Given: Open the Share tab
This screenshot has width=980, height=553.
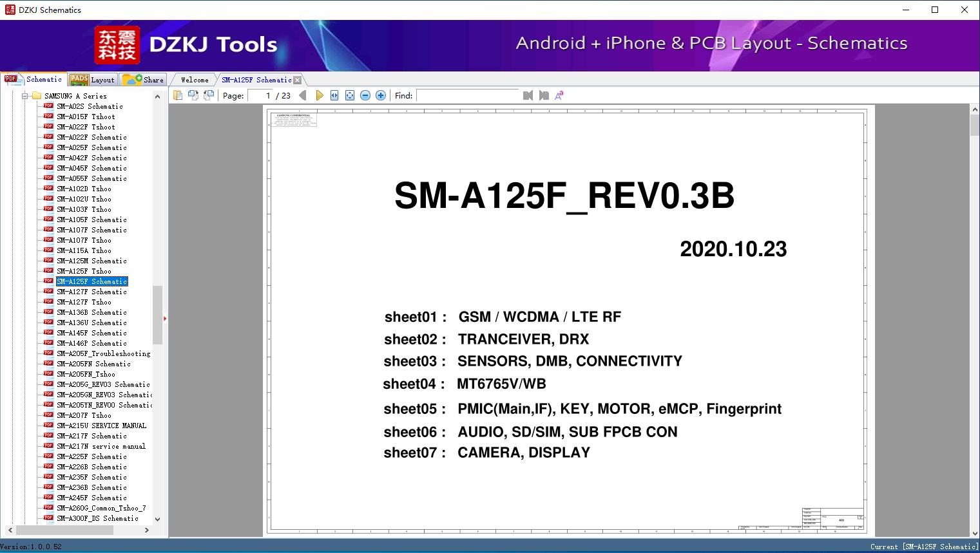Looking at the screenshot, I should 143,80.
